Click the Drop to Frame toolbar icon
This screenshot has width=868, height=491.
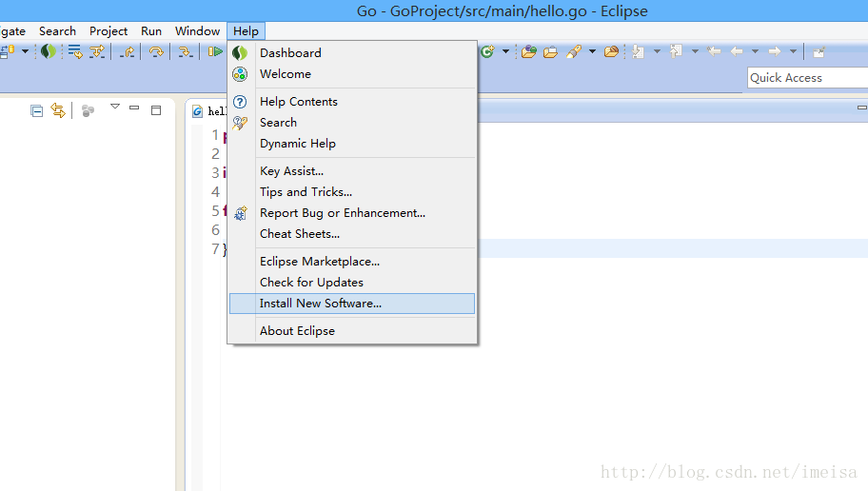point(75,51)
